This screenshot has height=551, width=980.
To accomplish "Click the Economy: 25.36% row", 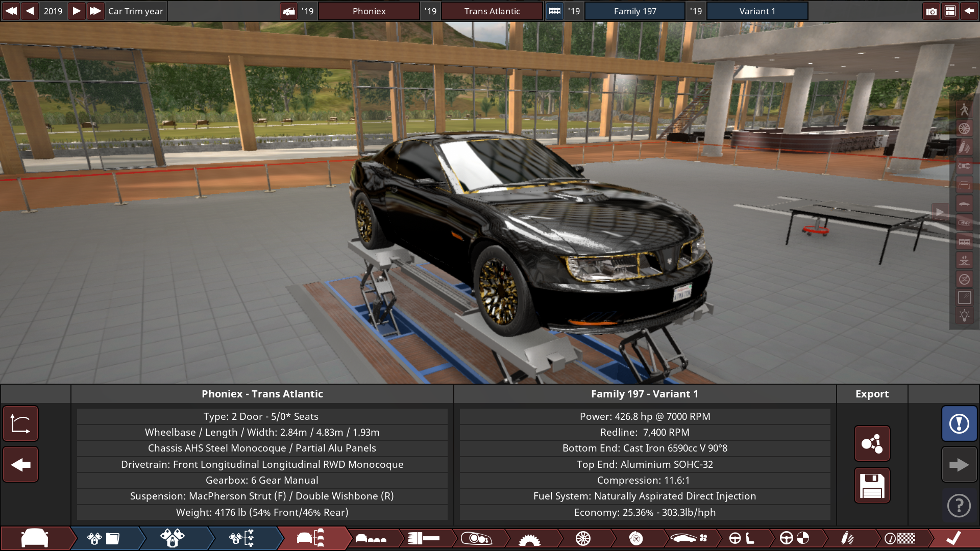I will [x=645, y=512].
